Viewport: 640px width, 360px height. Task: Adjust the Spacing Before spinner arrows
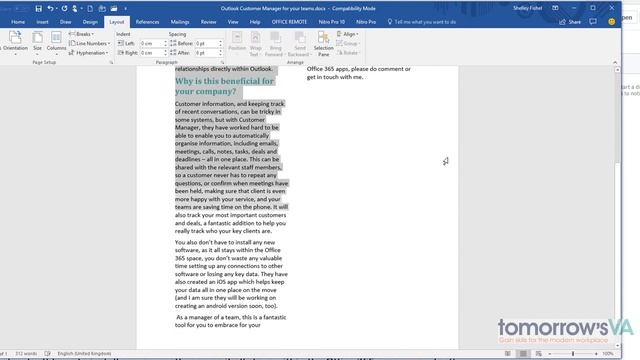[x=220, y=43]
